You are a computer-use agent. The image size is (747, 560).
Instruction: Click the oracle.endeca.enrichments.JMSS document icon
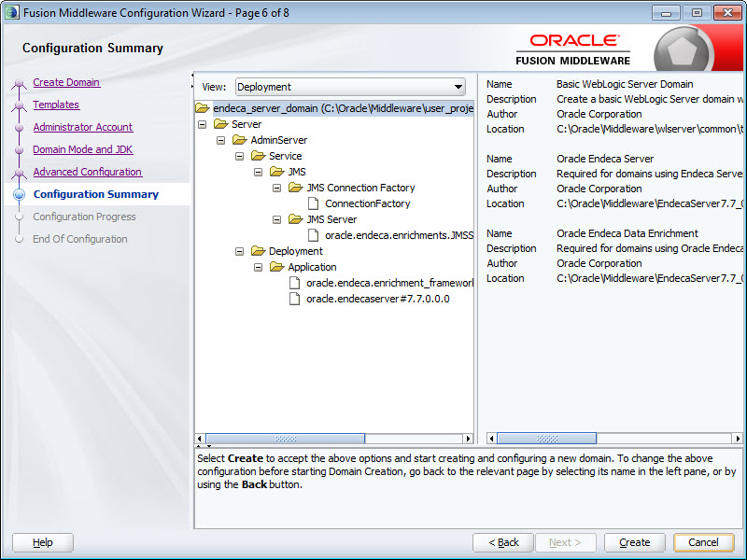click(x=313, y=235)
